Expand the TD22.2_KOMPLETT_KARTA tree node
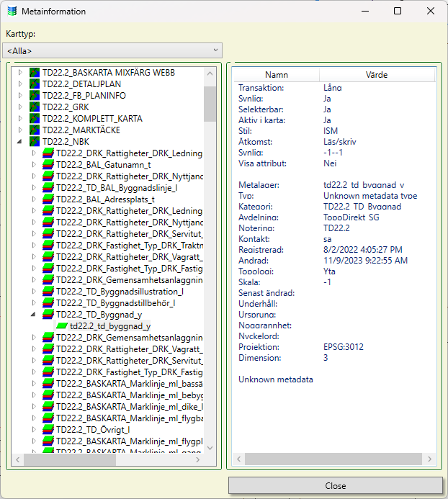The height and width of the screenshot is (499, 448). (20, 119)
